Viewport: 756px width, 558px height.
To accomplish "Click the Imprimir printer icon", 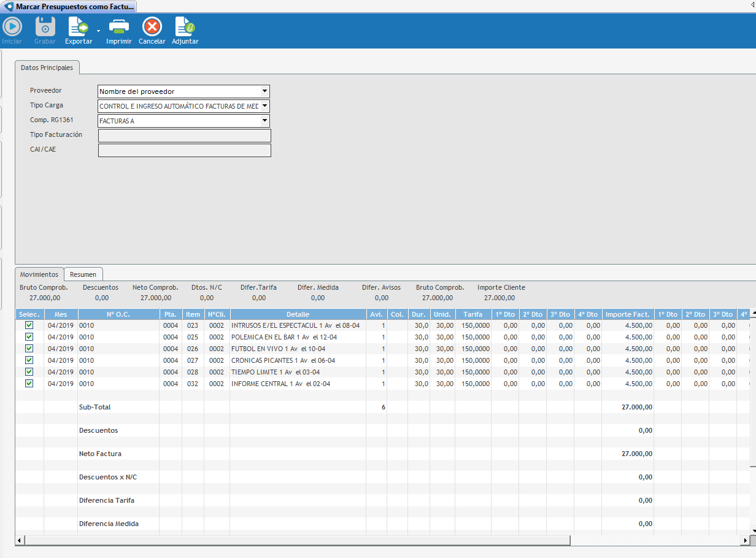I will tap(118, 27).
